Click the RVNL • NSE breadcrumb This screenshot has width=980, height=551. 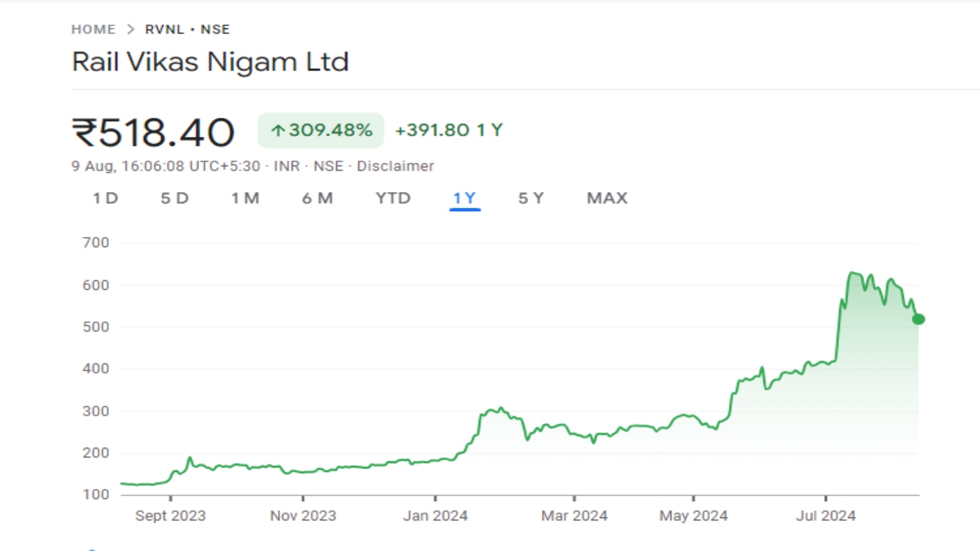(x=188, y=29)
